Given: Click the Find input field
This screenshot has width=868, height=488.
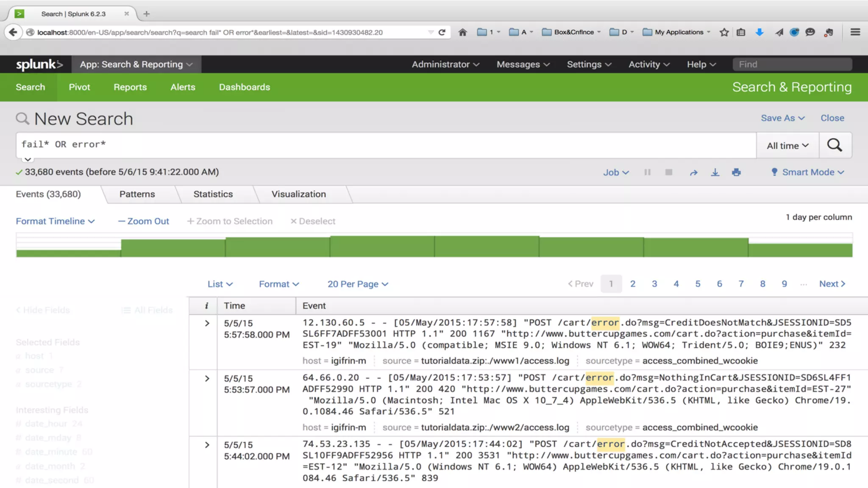Looking at the screenshot, I should [792, 64].
